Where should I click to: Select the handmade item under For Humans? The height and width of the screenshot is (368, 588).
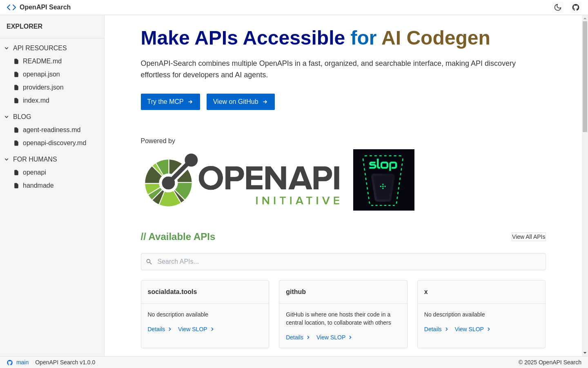pyautogui.click(x=38, y=186)
